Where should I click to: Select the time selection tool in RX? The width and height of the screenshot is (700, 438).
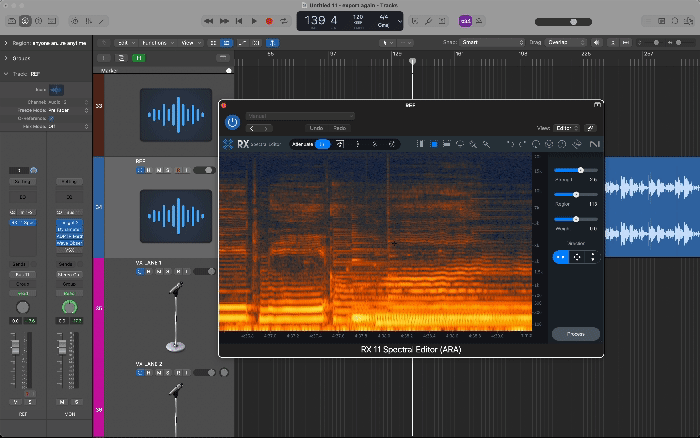click(420, 144)
